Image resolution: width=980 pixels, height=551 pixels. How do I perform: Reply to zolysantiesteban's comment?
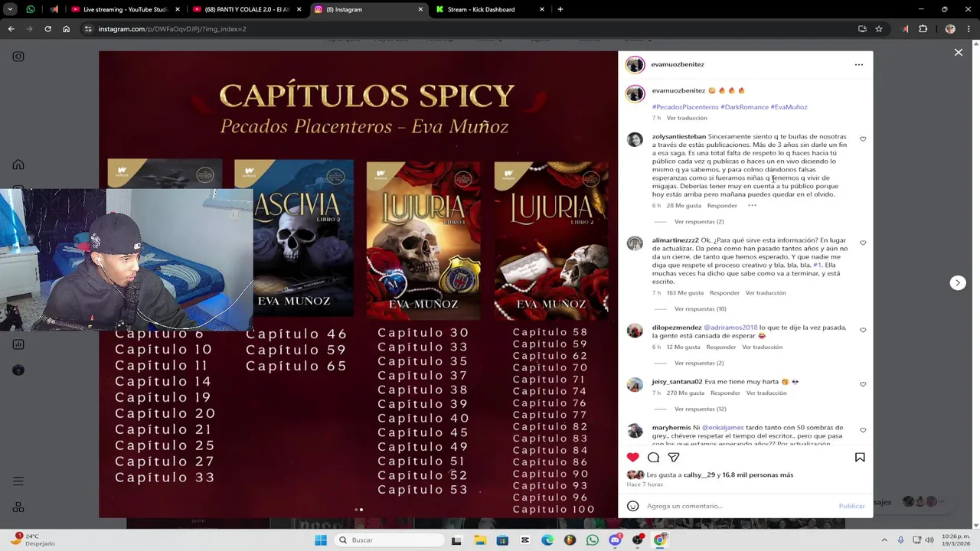(722, 205)
